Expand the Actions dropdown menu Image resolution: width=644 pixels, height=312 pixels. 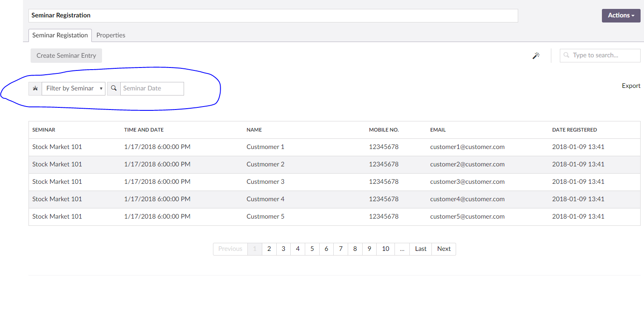621,15
